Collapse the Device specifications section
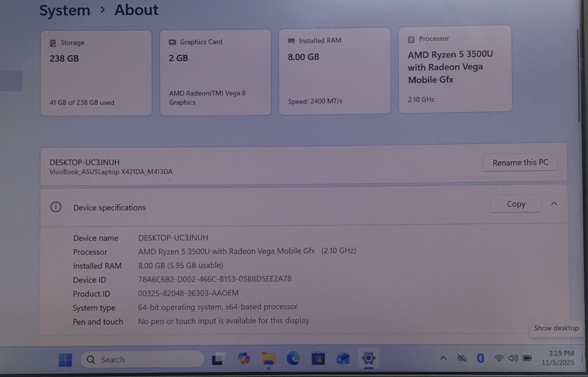588x377 pixels. coord(554,204)
